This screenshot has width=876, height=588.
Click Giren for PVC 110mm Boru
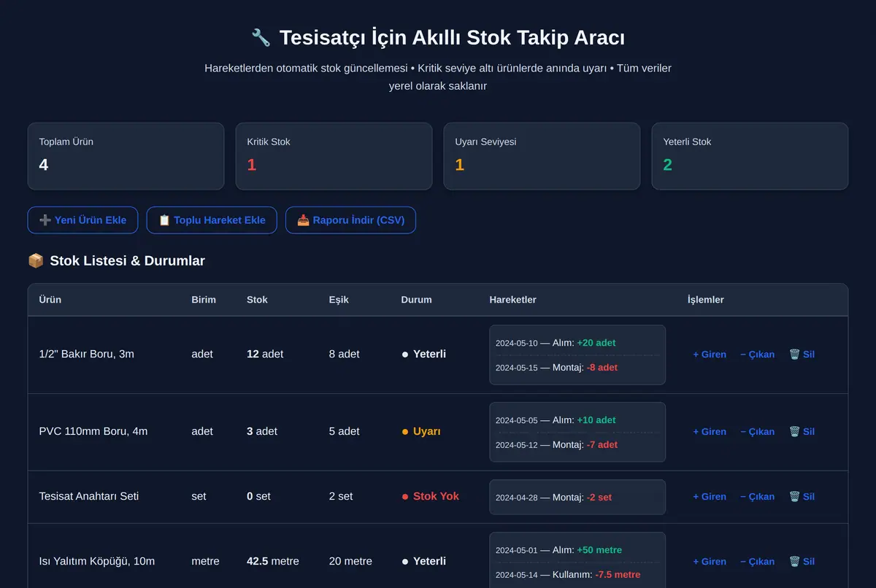(710, 432)
